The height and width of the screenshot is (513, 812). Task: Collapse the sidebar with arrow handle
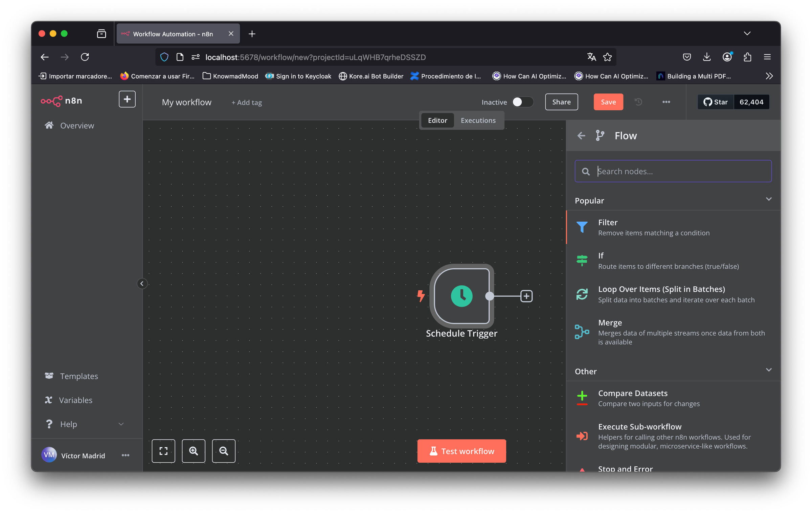[142, 284]
